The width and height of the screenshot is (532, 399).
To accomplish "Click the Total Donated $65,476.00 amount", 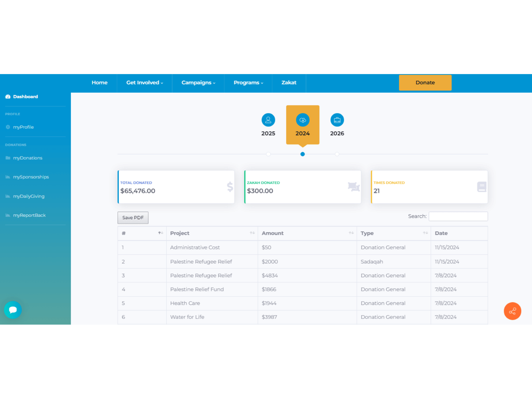I will 138,191.
